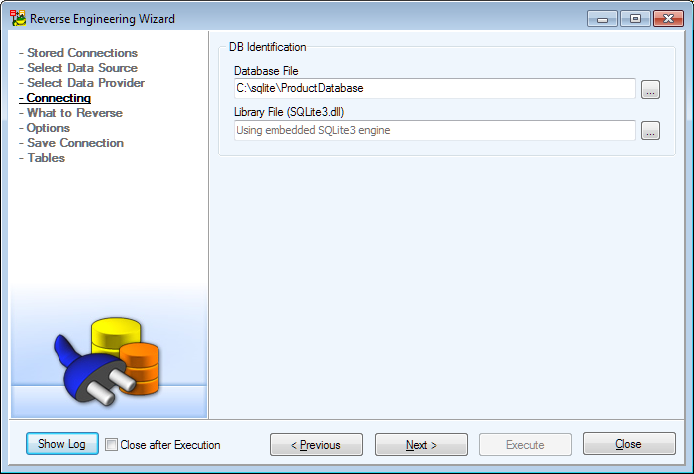Viewport: 694px width, 474px height.
Task: Close the wizard using the red X
Action: tap(668, 19)
